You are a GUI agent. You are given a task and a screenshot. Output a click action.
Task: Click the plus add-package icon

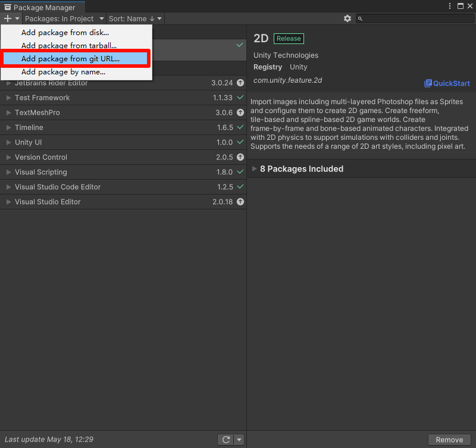pyautogui.click(x=8, y=18)
